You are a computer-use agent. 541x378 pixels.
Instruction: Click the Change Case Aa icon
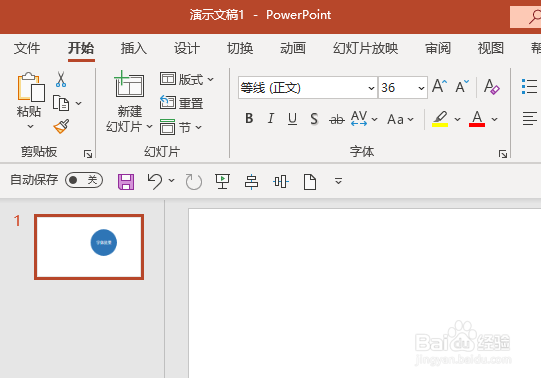click(395, 119)
